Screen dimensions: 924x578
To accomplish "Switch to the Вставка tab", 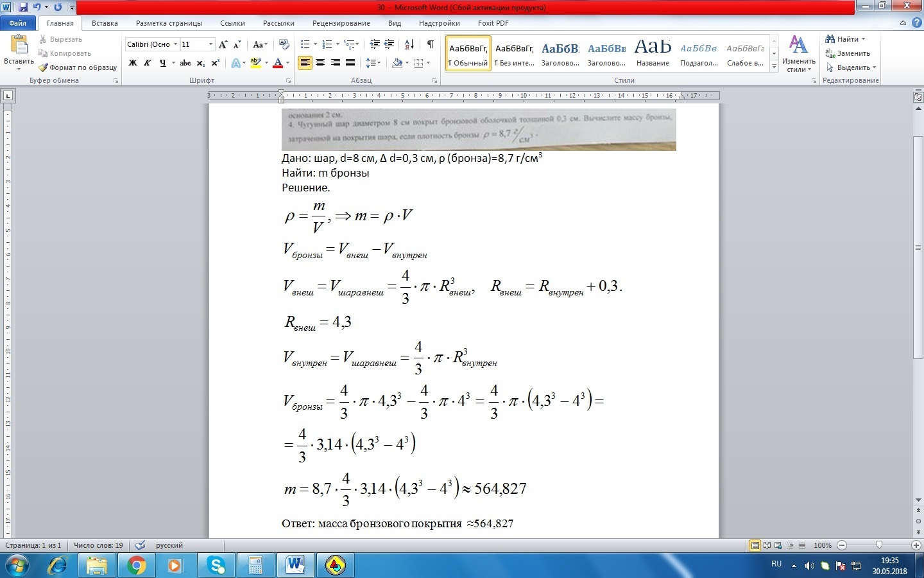I will pyautogui.click(x=105, y=23).
